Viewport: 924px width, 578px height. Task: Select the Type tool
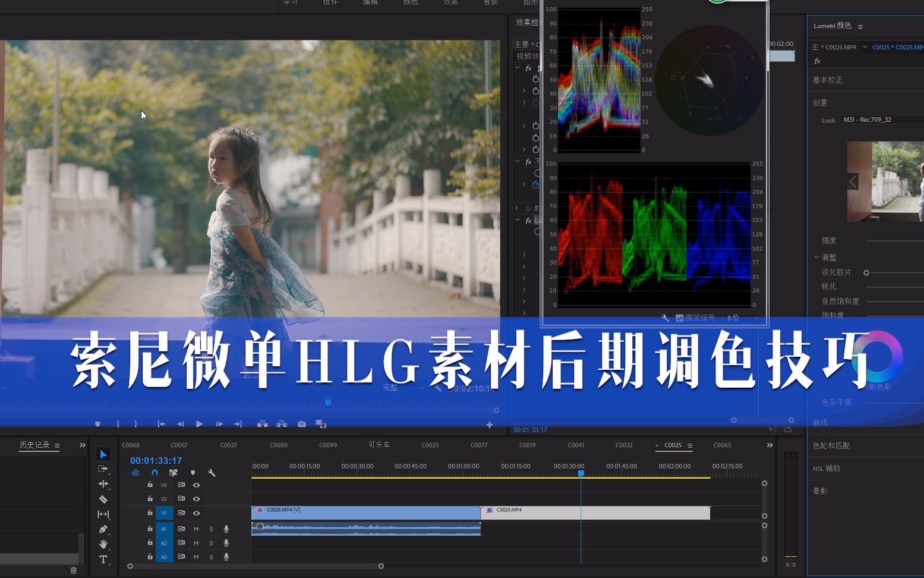103,559
